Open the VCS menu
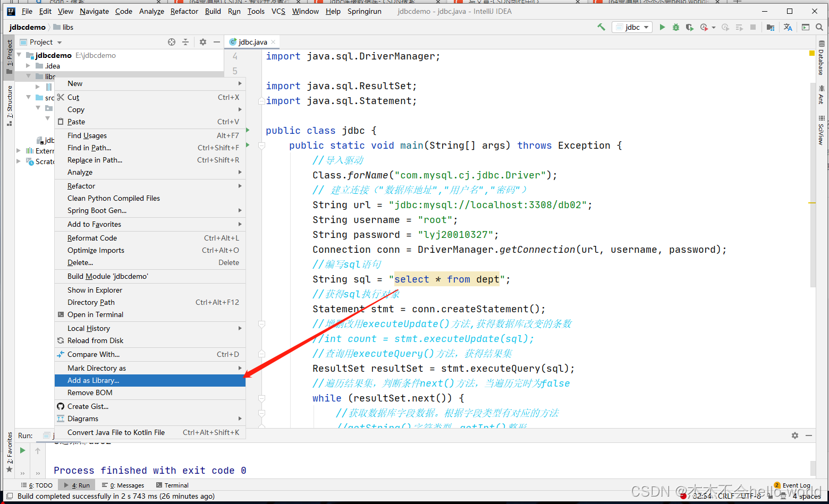This screenshot has width=829, height=504. 278,11
